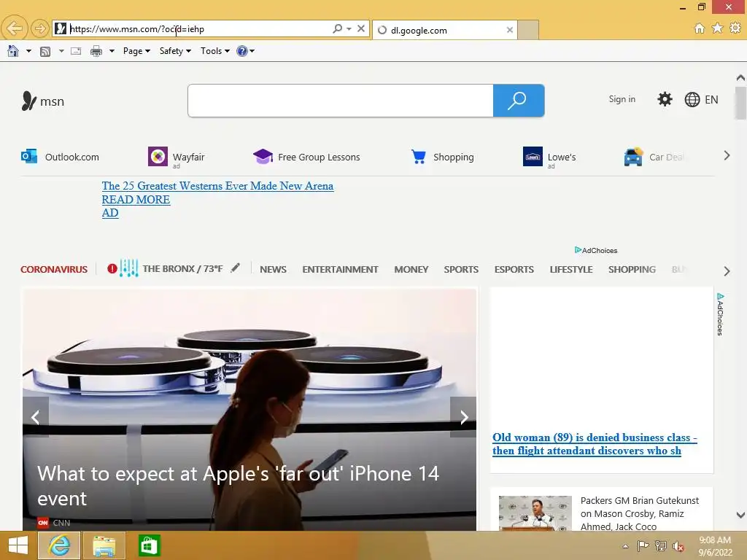
Task: Open SHOPPING category
Action: [632, 270]
